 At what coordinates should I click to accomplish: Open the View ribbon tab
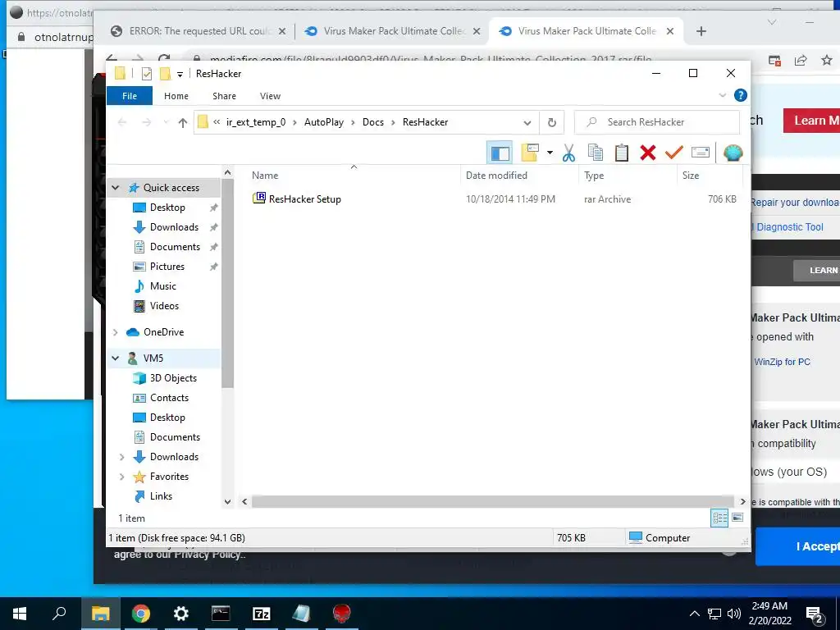270,96
